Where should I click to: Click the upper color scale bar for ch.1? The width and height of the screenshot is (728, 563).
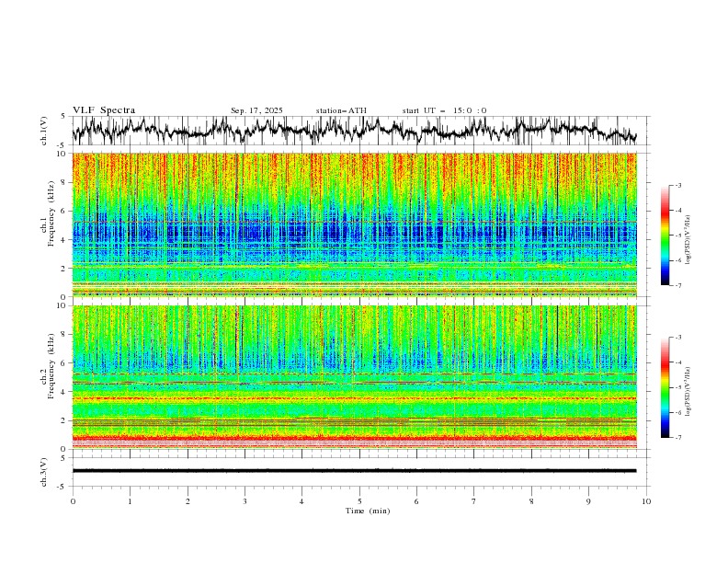click(x=665, y=236)
